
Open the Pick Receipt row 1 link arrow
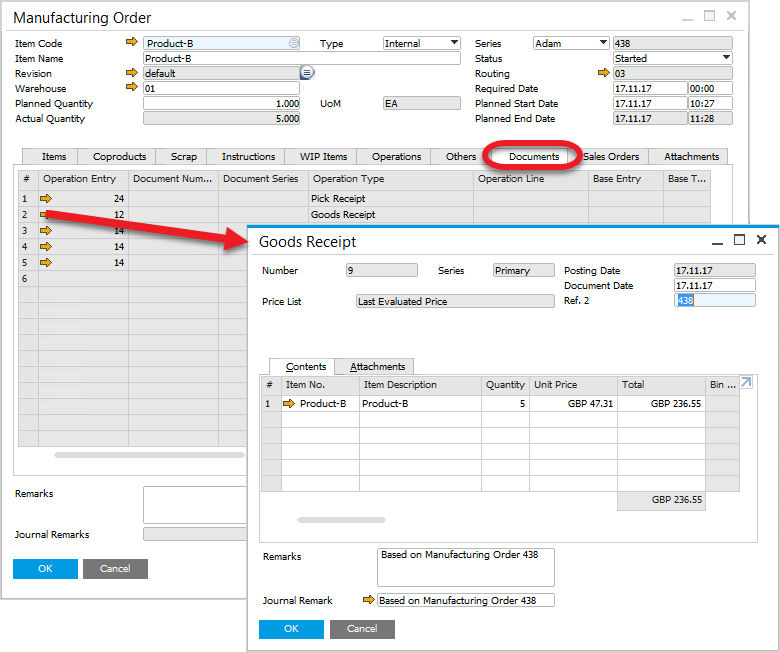pos(46,198)
